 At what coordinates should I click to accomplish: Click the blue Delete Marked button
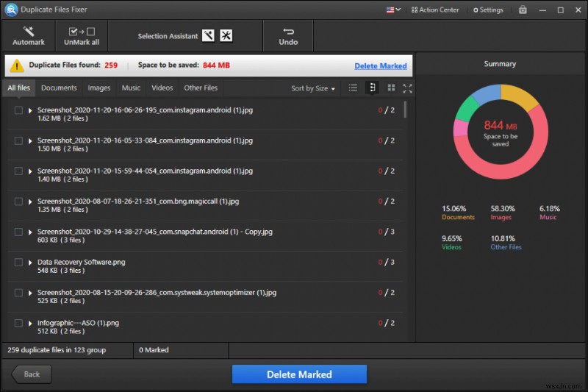click(299, 374)
